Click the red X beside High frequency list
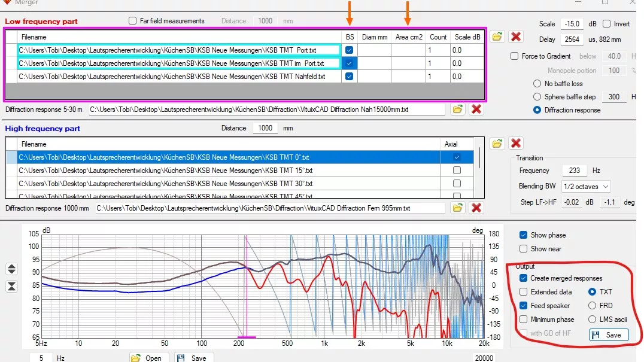This screenshot has width=644, height=362. [515, 143]
